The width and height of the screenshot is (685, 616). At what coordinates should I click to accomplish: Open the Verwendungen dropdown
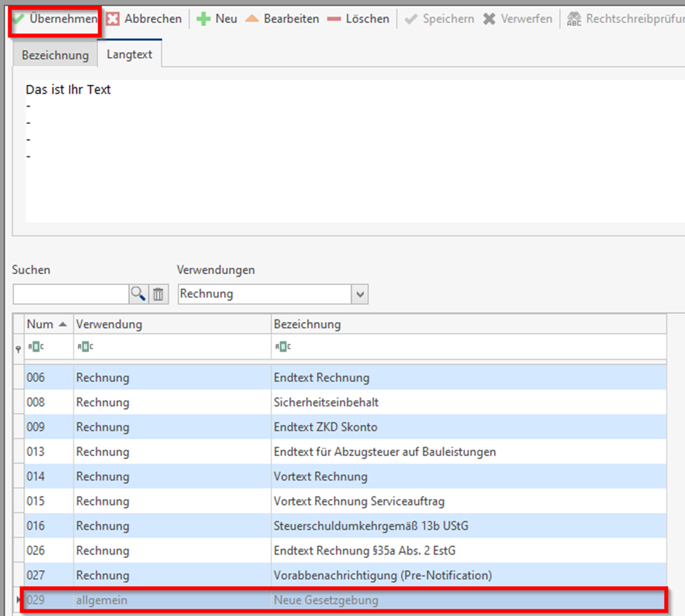click(x=361, y=293)
